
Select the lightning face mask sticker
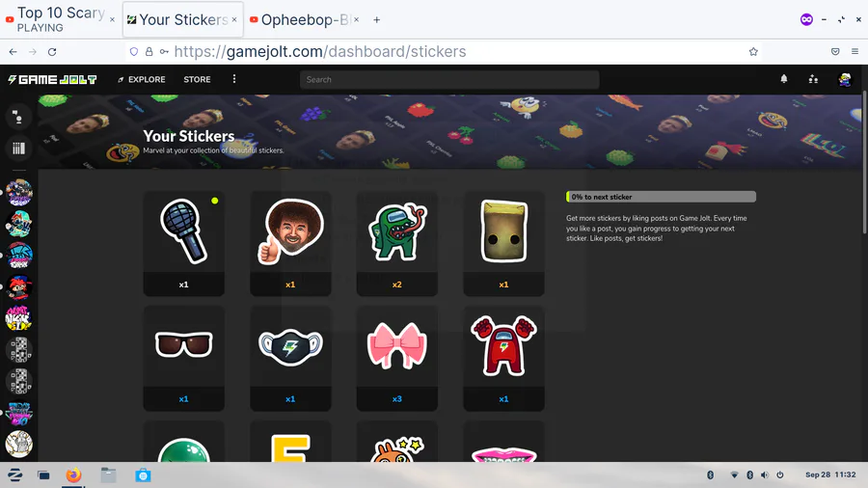(x=290, y=358)
